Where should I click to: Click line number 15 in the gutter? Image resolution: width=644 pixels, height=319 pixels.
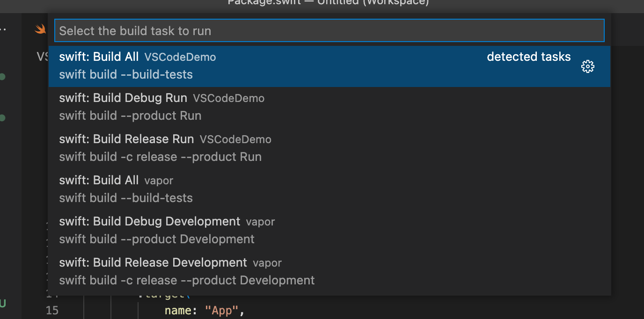52,311
